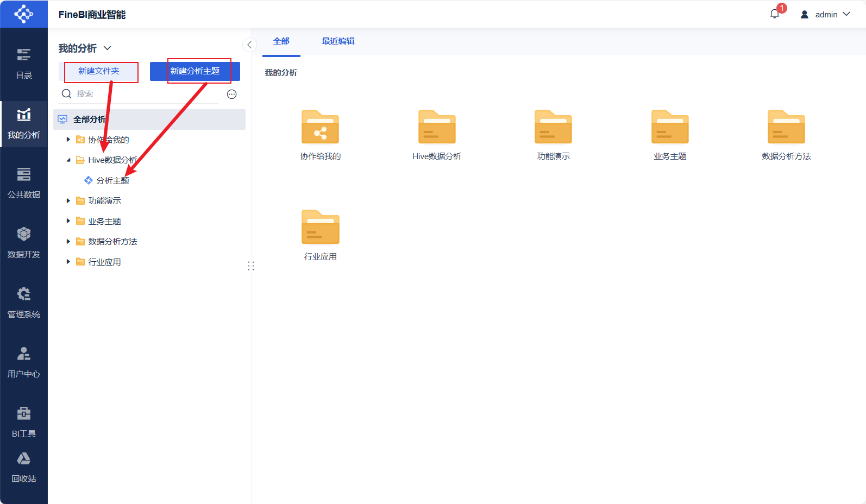Click the notification bell icon
The width and height of the screenshot is (866, 504).
coord(775,14)
